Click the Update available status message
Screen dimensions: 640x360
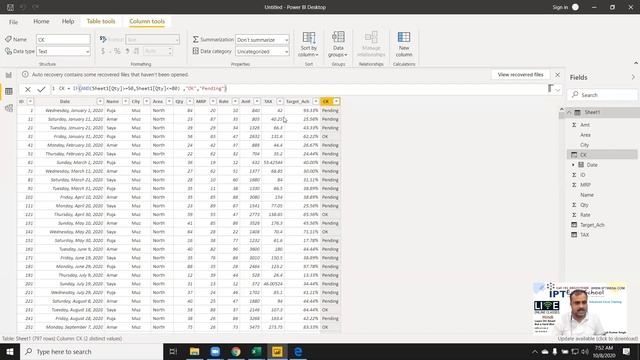598,339
